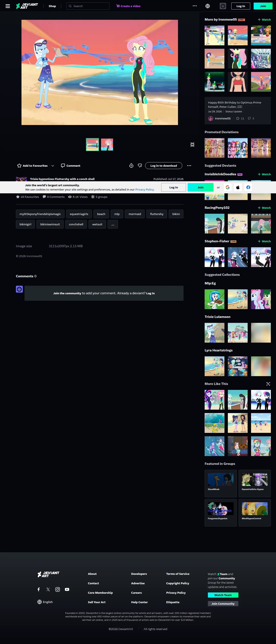276x644 pixels.
Task: Click the header Join button
Action: click(x=263, y=6)
